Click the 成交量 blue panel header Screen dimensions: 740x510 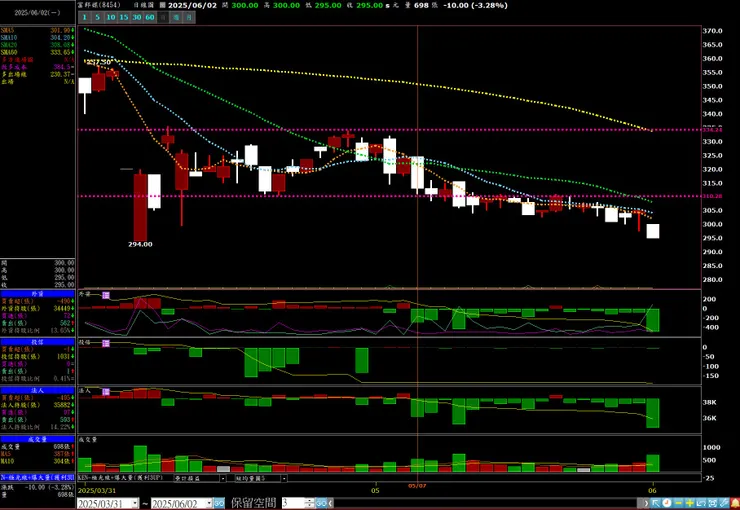pos(37,439)
